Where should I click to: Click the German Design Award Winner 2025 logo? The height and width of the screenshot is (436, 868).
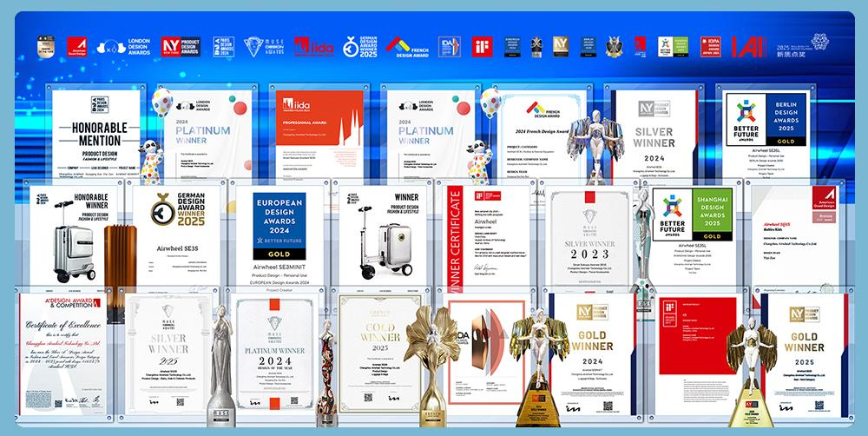click(359, 46)
